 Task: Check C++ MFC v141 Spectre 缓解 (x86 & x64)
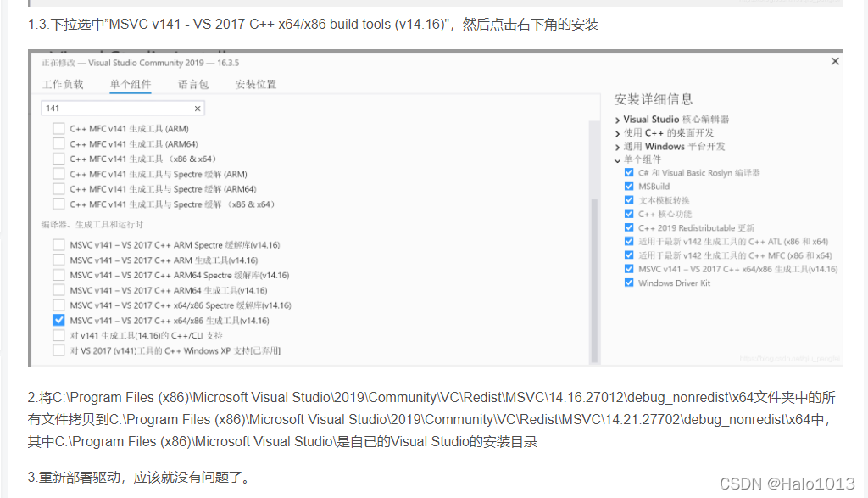click(58, 204)
